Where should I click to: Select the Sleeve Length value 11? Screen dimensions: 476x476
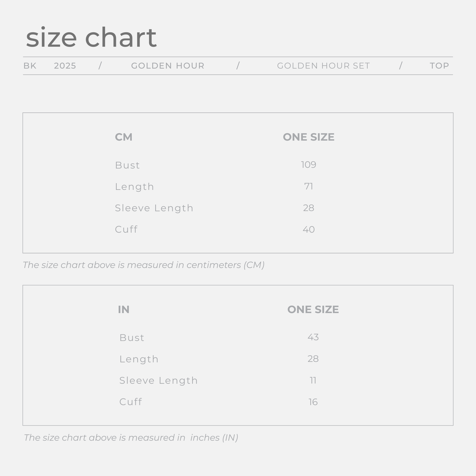coord(313,380)
